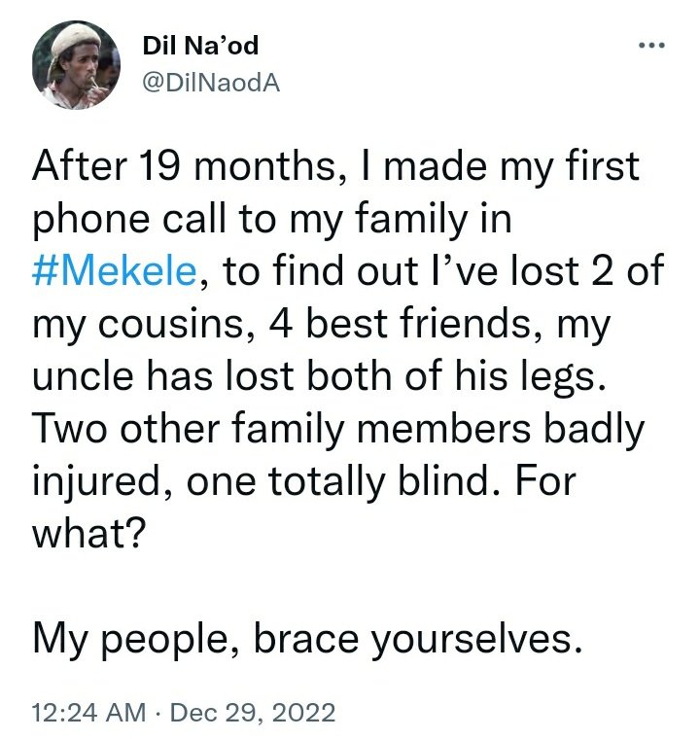Viewport: 700px width, 739px height.
Task: Click the "Two other family members badly" line
Action: pyautogui.click(x=338, y=430)
